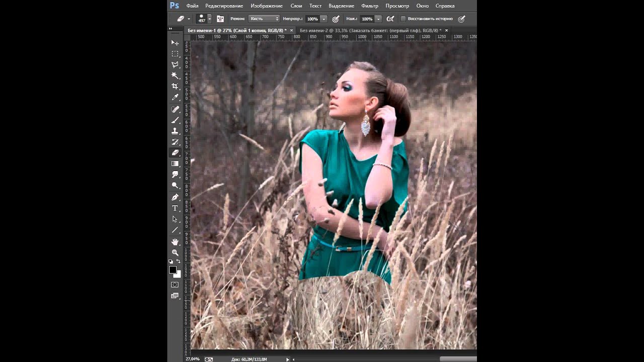The height and width of the screenshot is (362, 644).
Task: Select the Rectangular Marquee tool
Action: (x=175, y=54)
